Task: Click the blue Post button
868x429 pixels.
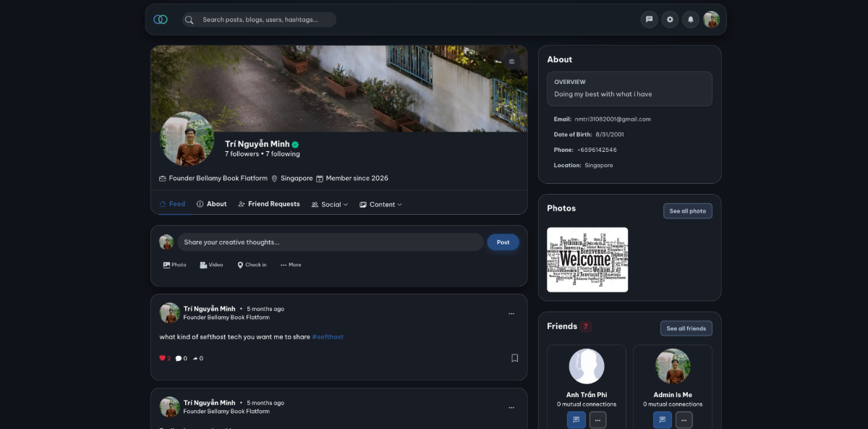Action: tap(503, 242)
